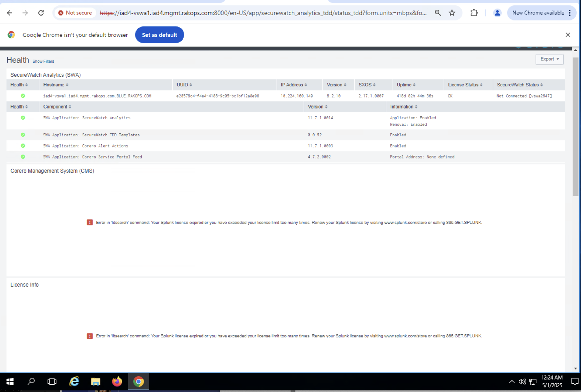Click health icon for SecureWatch TDD Templates

coord(23,135)
